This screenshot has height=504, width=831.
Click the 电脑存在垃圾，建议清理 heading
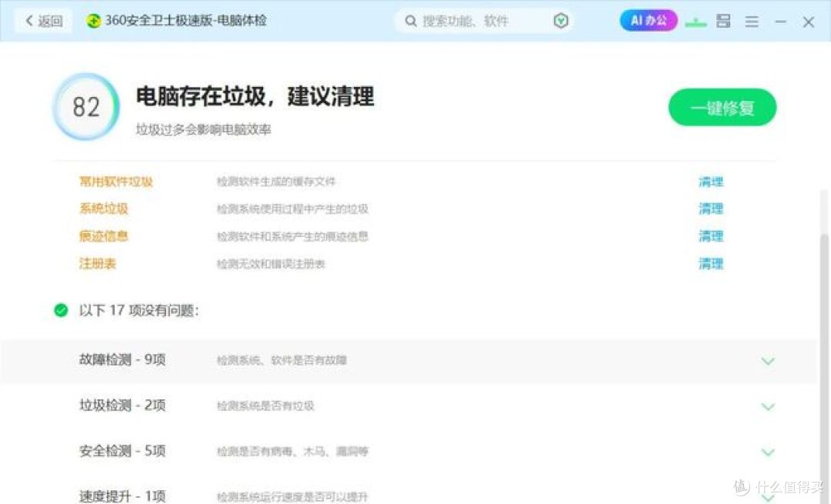(x=255, y=96)
